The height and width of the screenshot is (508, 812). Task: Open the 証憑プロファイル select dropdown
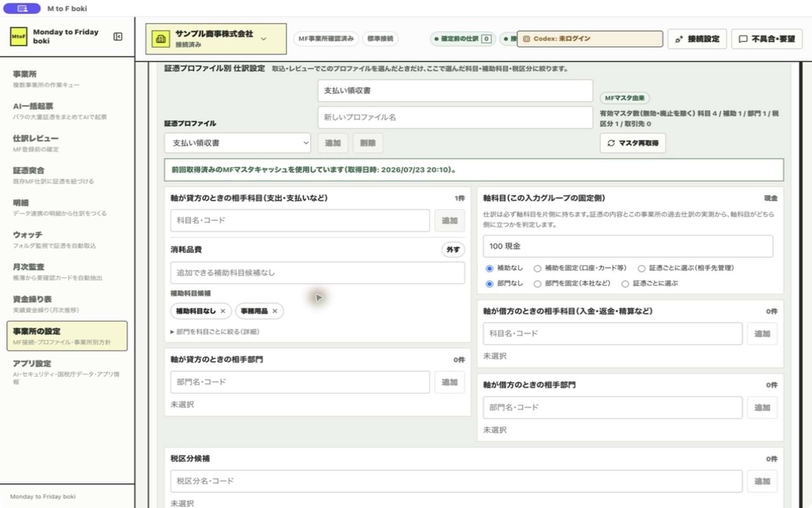[x=237, y=143]
